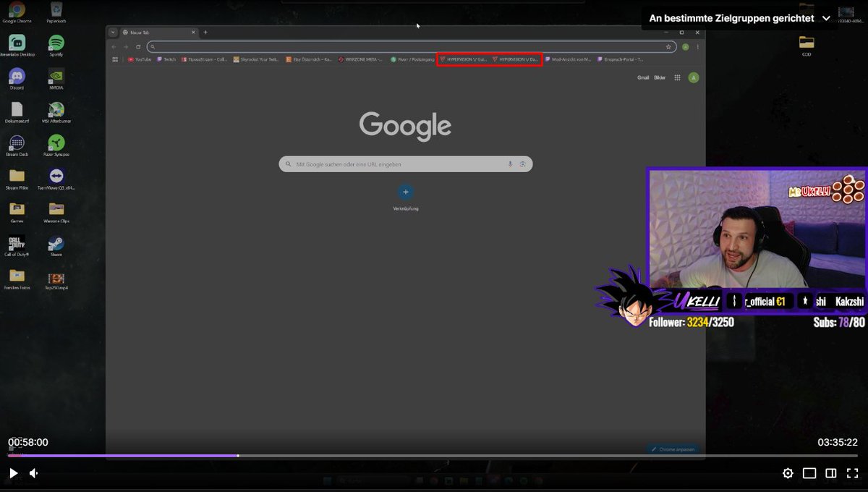Click the Chrome address bar
Image resolution: width=868 pixels, height=492 pixels.
[411, 46]
